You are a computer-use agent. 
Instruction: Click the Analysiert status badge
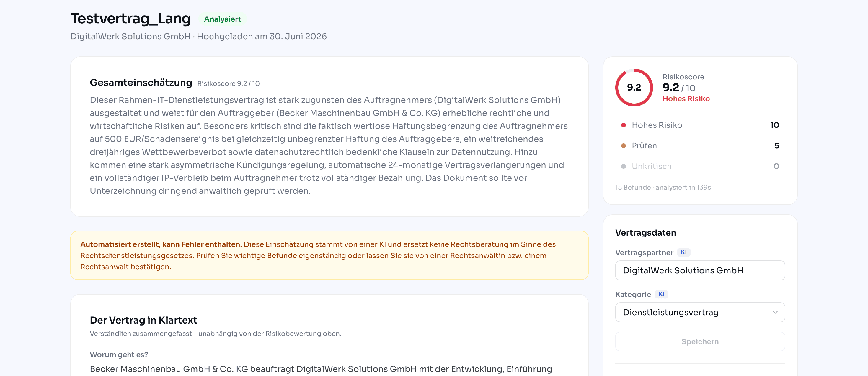coord(222,19)
